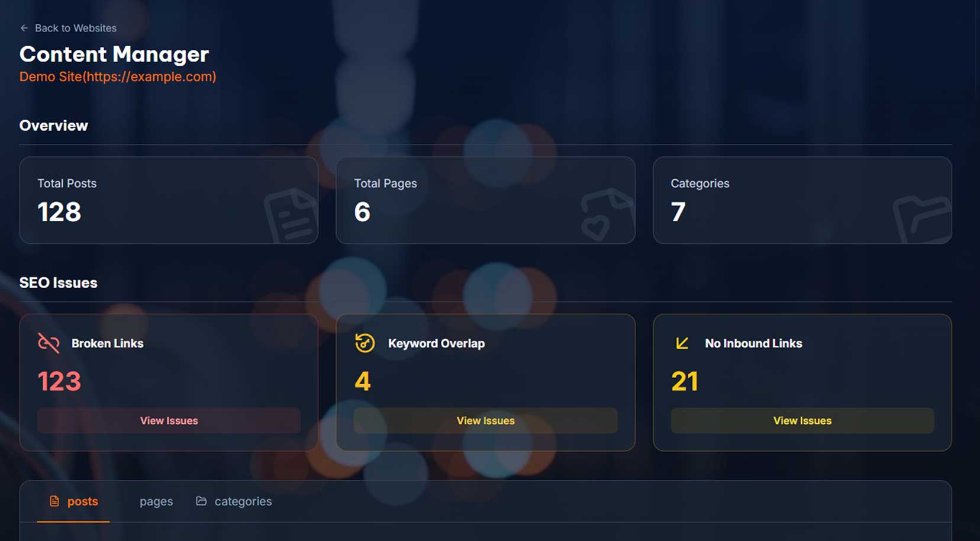This screenshot has height=541, width=980.
Task: Click the broken chain icon on Broken Links card
Action: click(x=49, y=343)
